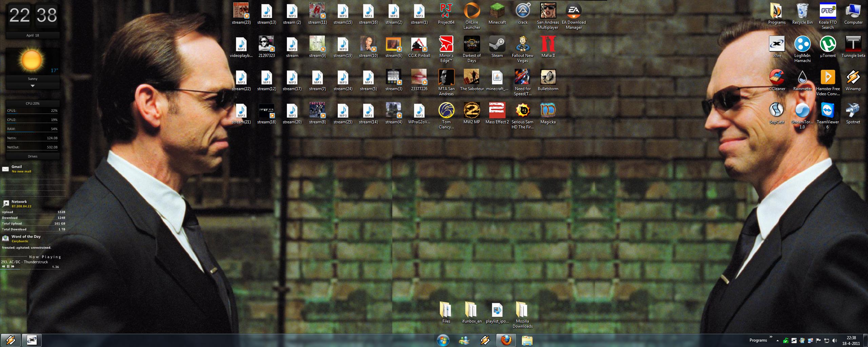Screen dimensions: 868x347
Task: Open Mirror's Edge shortcut
Action: pyautogui.click(x=446, y=49)
